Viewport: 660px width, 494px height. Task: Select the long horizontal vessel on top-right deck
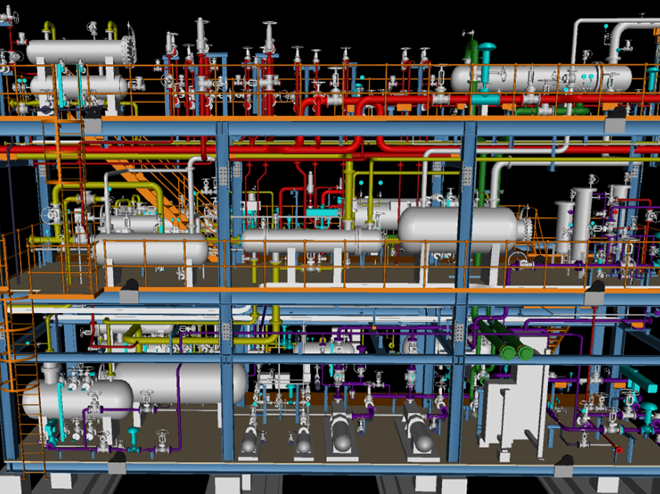pos(541,78)
